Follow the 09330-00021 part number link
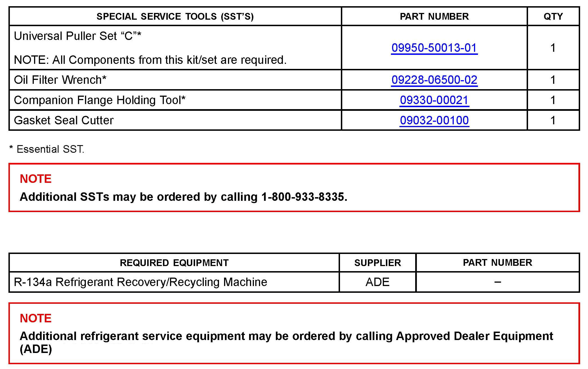 point(434,100)
